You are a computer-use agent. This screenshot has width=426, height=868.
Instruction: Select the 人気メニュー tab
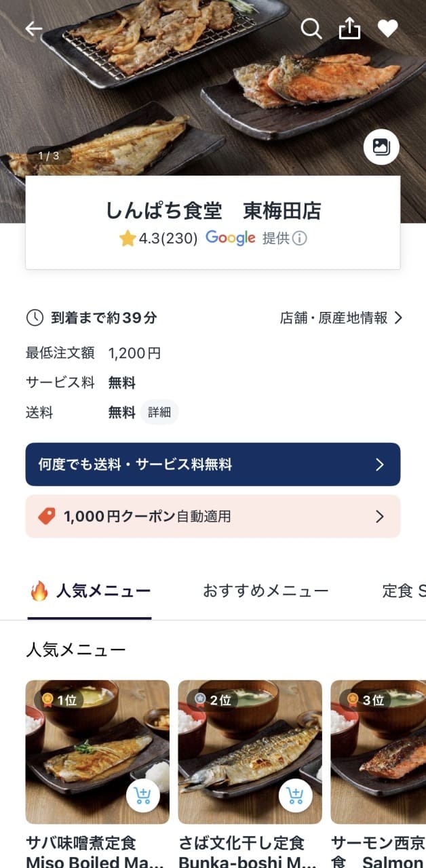[90, 591]
